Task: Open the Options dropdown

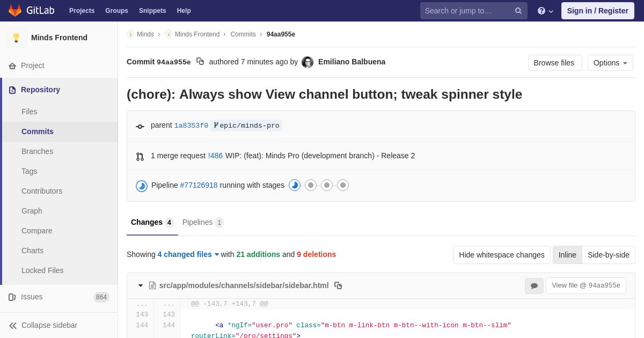Action: [610, 63]
